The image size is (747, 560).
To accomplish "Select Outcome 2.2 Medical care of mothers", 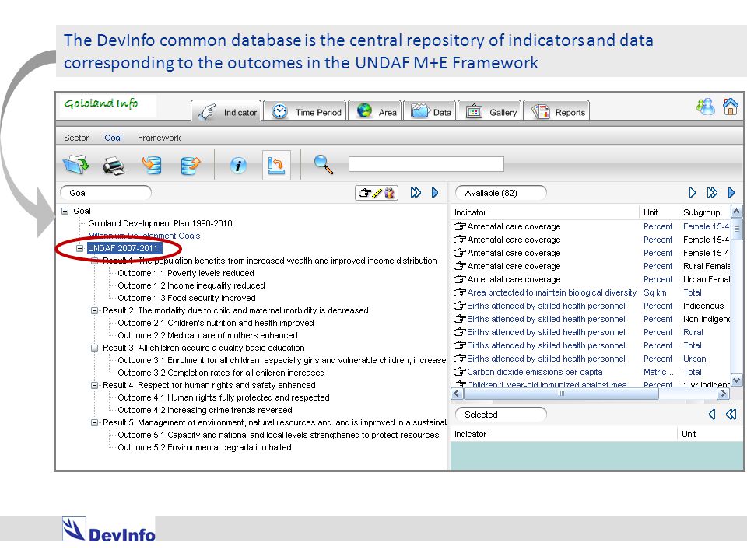I will coord(208,335).
